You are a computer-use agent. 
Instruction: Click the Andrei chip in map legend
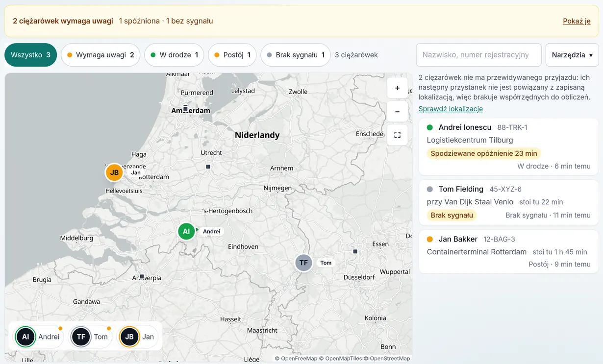pos(39,337)
